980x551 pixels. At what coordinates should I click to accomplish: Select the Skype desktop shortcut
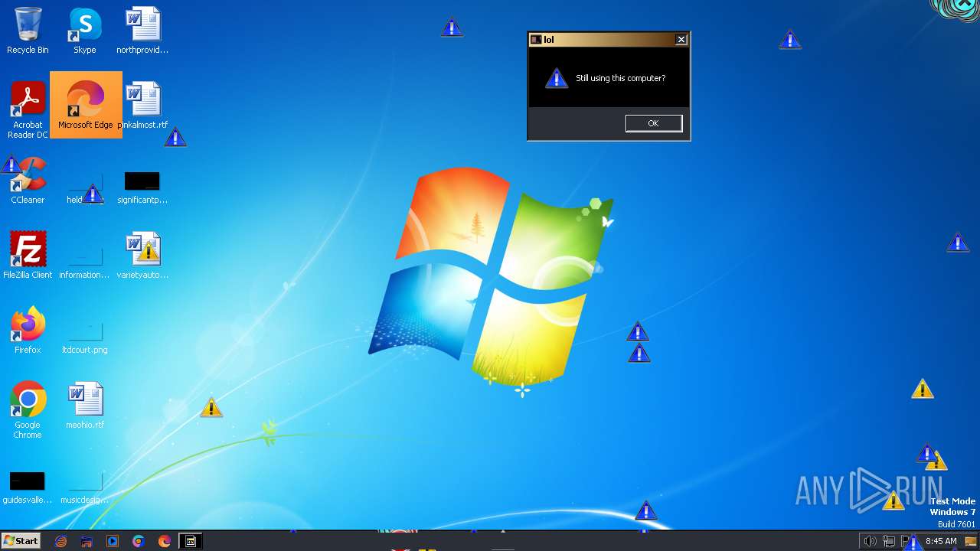[x=85, y=31]
